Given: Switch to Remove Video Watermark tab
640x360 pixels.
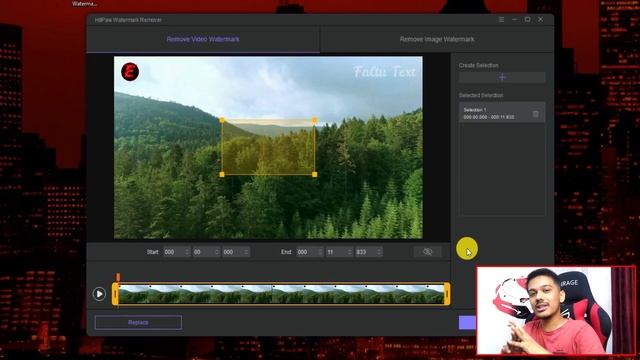Looking at the screenshot, I should 203,39.
